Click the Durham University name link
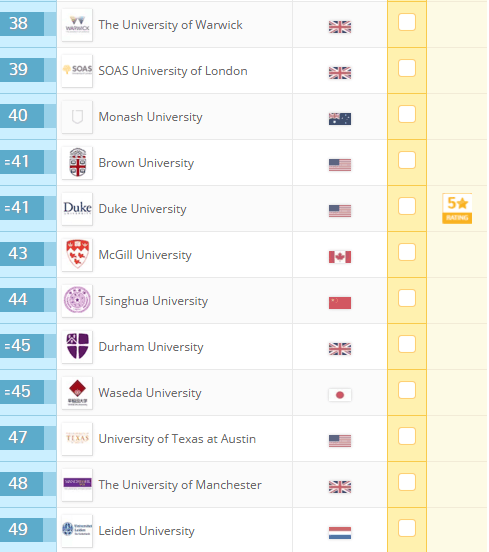The height and width of the screenshot is (552, 489). tap(151, 347)
